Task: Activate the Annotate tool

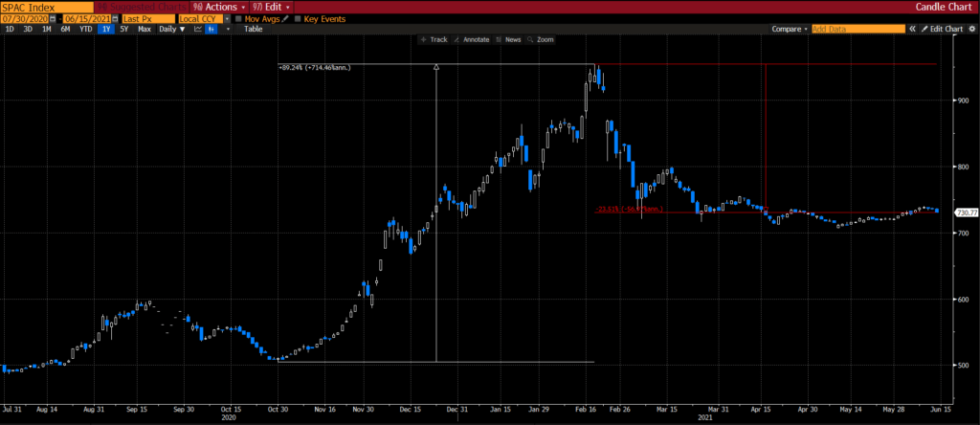Action: coord(472,39)
